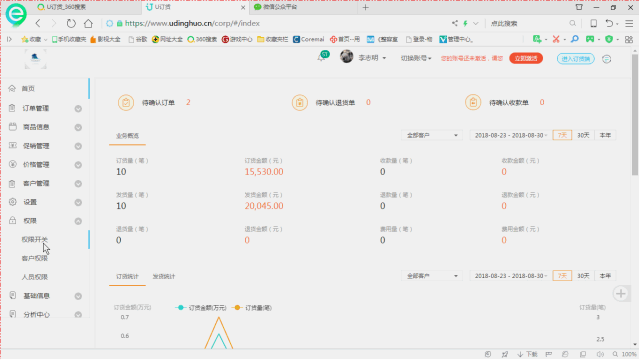Screen dimensions: 640x360
Task: Click the user avatar picture
Action: [347, 56]
